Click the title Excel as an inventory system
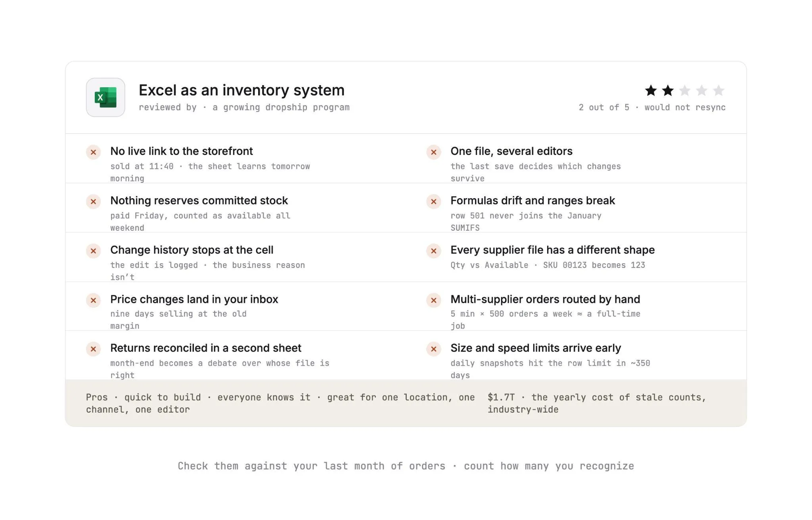This screenshot has height=520, width=812. [x=241, y=90]
